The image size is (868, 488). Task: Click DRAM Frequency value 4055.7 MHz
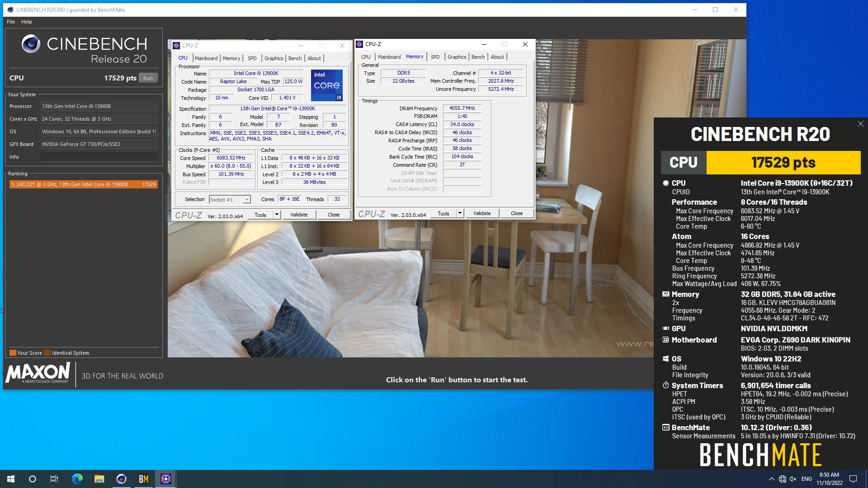[462, 108]
